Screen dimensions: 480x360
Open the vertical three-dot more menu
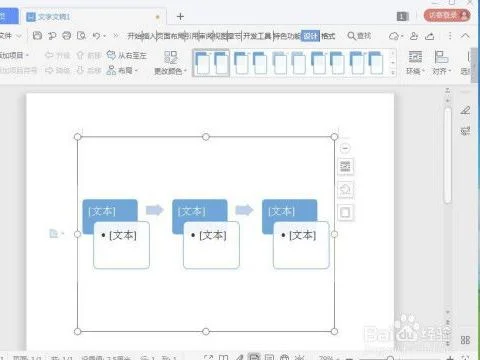(450, 36)
